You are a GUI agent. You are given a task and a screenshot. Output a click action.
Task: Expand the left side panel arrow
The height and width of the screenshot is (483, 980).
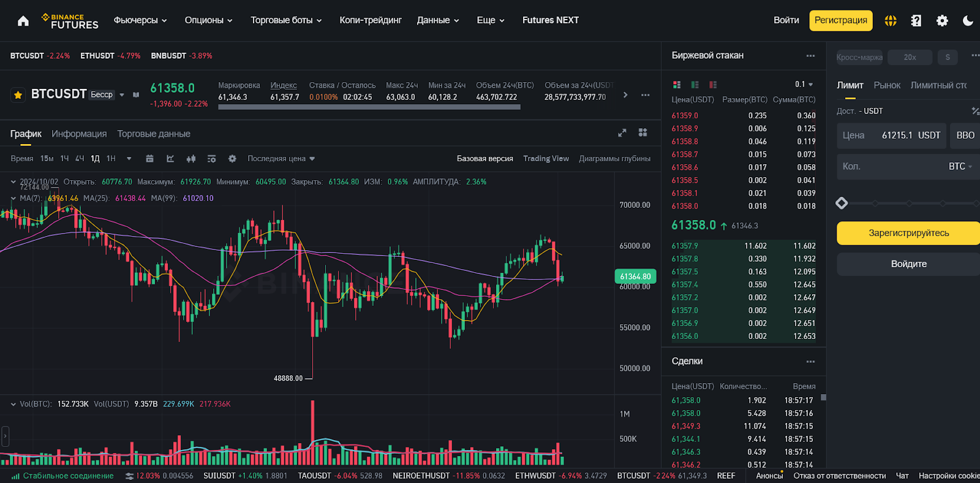pos(5,436)
